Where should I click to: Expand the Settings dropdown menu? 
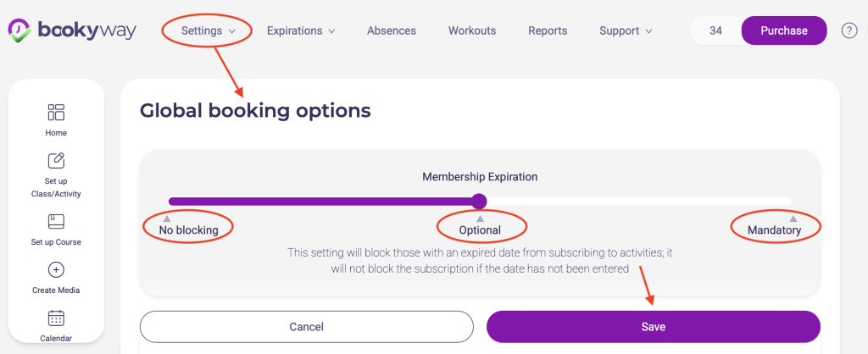208,30
